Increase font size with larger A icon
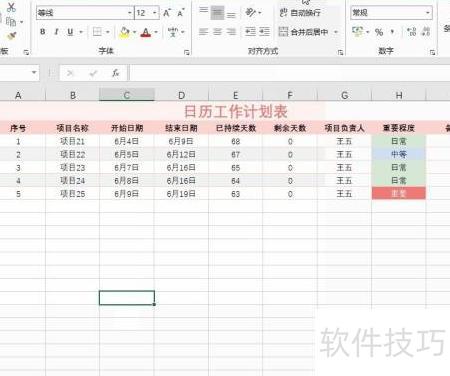The height and width of the screenshot is (376, 450). point(167,13)
